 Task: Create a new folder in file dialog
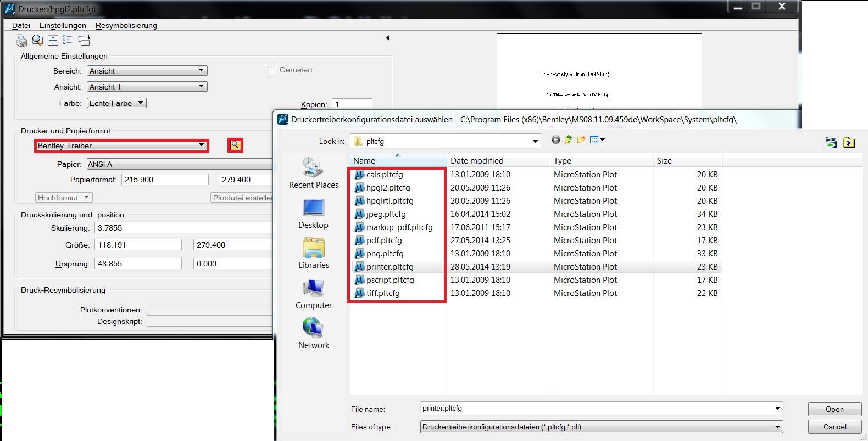581,140
